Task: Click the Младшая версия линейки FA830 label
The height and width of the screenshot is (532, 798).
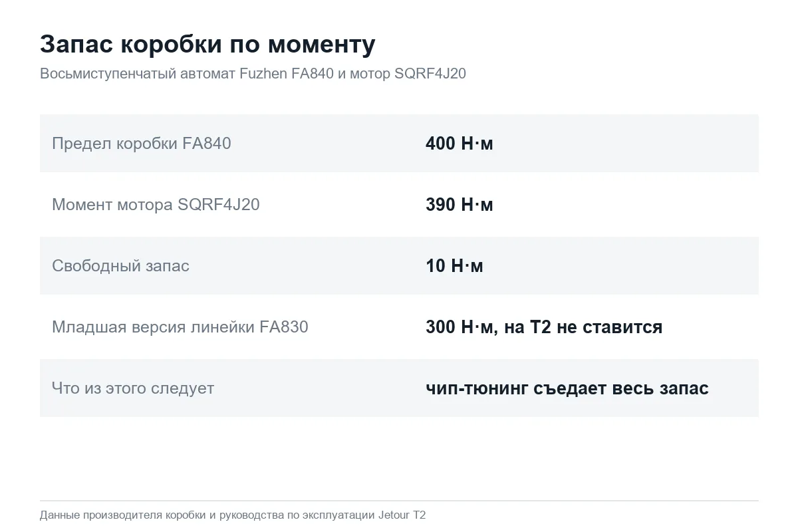Action: click(x=180, y=327)
